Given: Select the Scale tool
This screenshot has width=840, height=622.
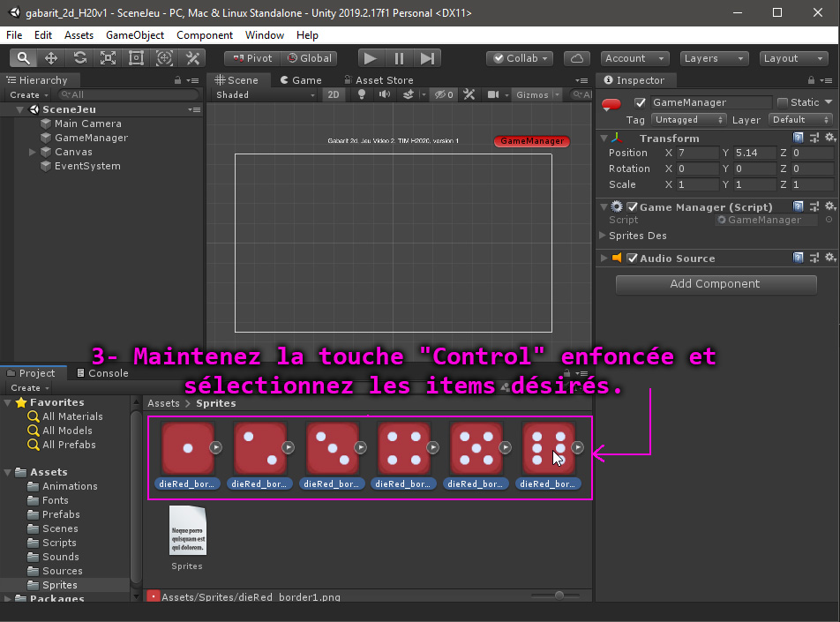Looking at the screenshot, I should [x=108, y=58].
